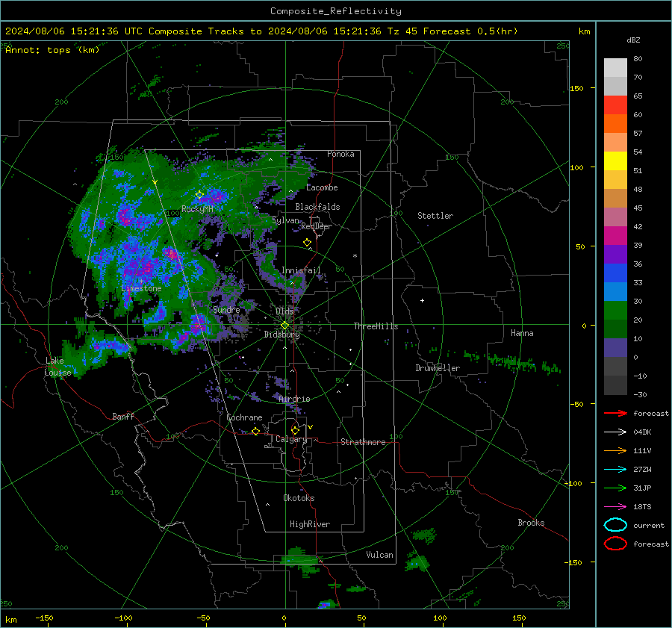The width and height of the screenshot is (672, 628).
Task: Click the orange 60-57 dBZ color swatch
Action: click(615, 124)
